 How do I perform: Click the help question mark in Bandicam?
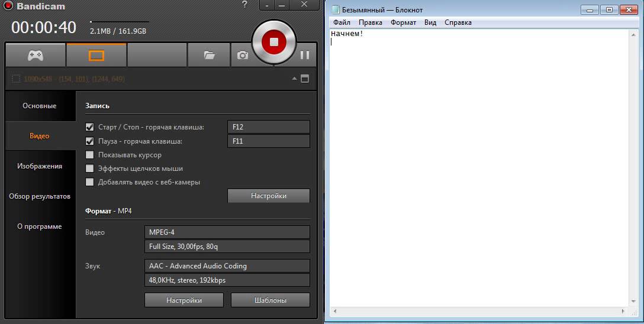pos(245,5)
